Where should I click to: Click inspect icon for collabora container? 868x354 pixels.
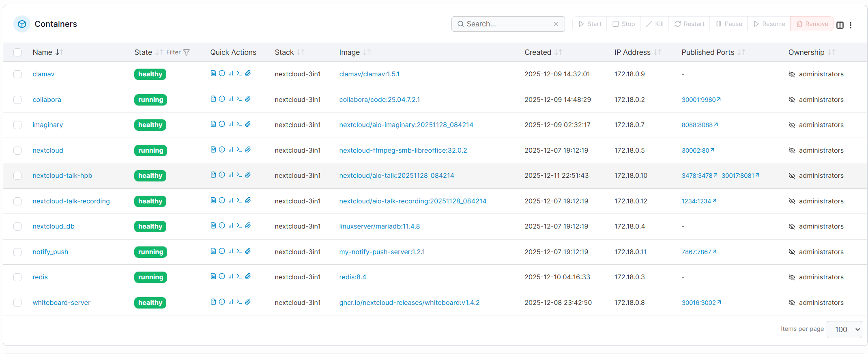pyautogui.click(x=222, y=99)
